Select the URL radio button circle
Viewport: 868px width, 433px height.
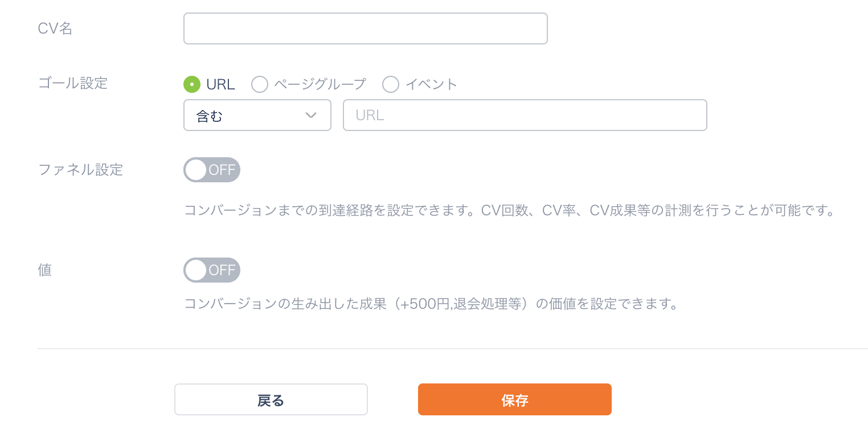coord(192,84)
